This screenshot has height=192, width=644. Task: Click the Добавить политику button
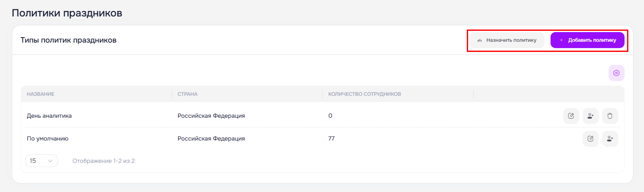(587, 40)
